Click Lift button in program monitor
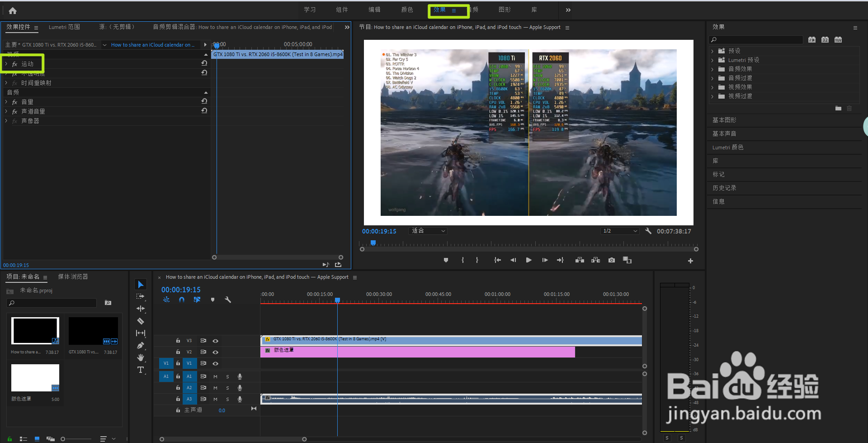This screenshot has height=443, width=868. 580,260
